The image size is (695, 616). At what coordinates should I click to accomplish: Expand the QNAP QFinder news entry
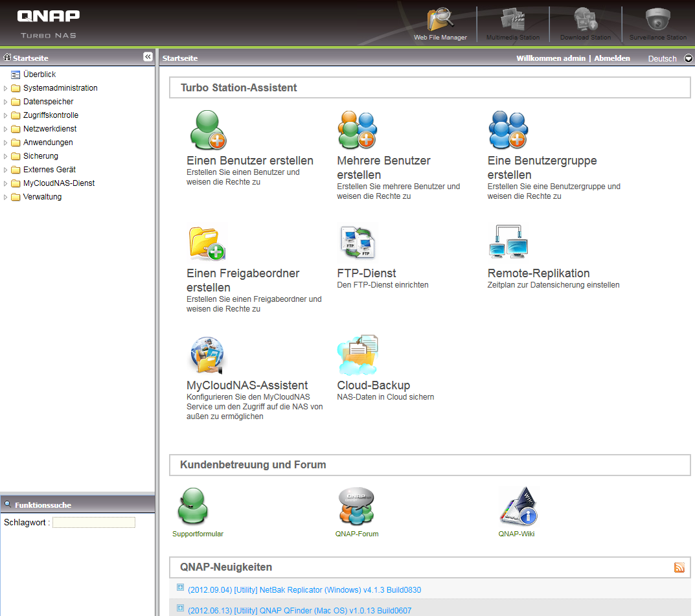tap(181, 608)
